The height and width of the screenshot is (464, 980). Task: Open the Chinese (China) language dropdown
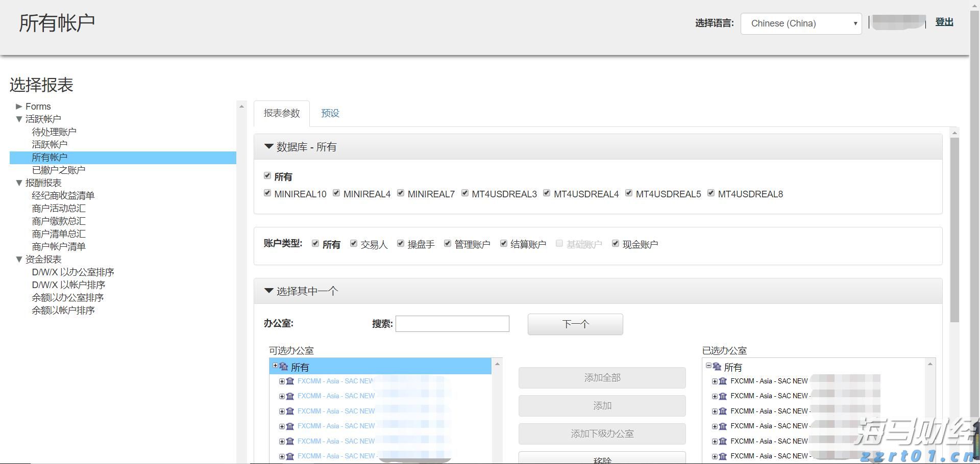800,23
